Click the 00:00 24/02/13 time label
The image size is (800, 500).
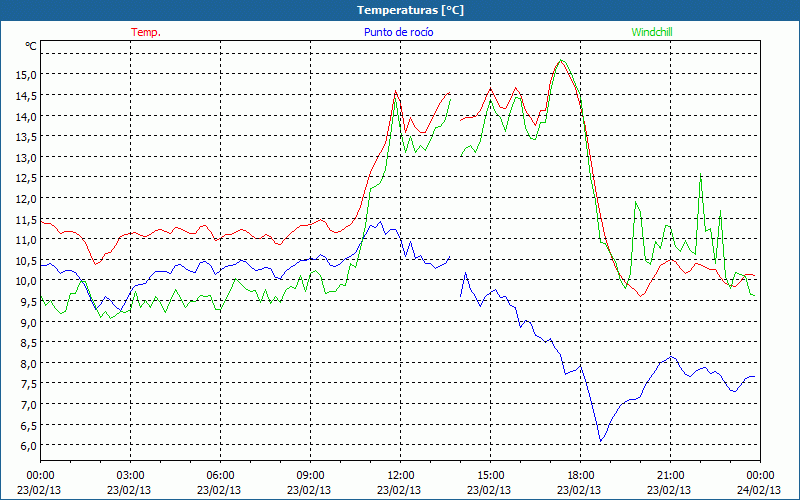[759, 483]
